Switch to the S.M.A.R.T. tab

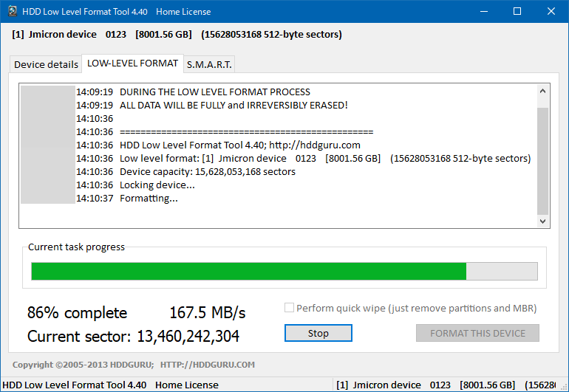pyautogui.click(x=209, y=64)
